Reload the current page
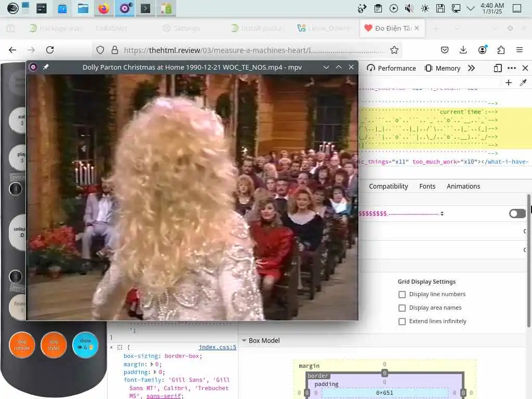532x399 pixels. [50, 50]
